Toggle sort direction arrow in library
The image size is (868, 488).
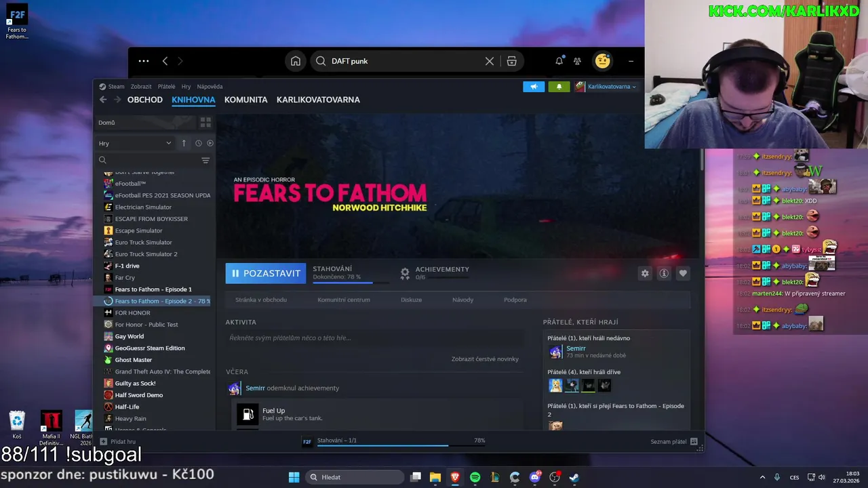184,143
